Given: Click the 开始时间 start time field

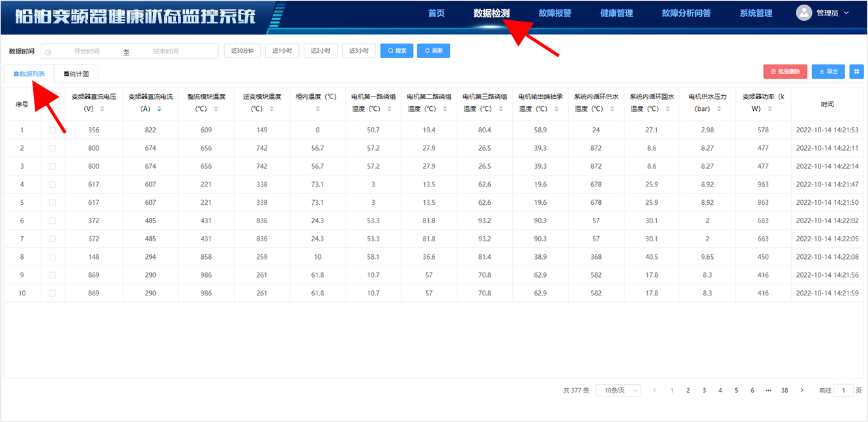Looking at the screenshot, I should pyautogui.click(x=87, y=52).
